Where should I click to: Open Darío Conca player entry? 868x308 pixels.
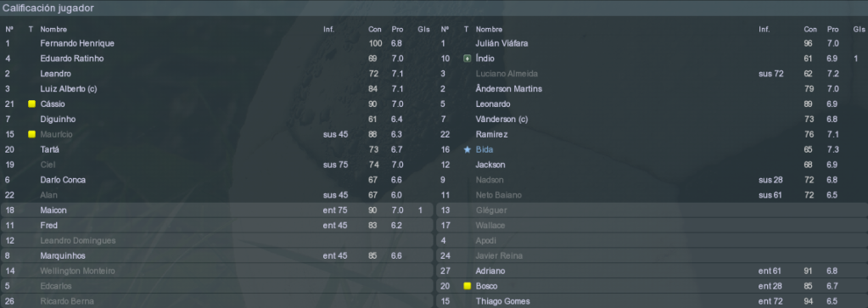click(x=63, y=180)
